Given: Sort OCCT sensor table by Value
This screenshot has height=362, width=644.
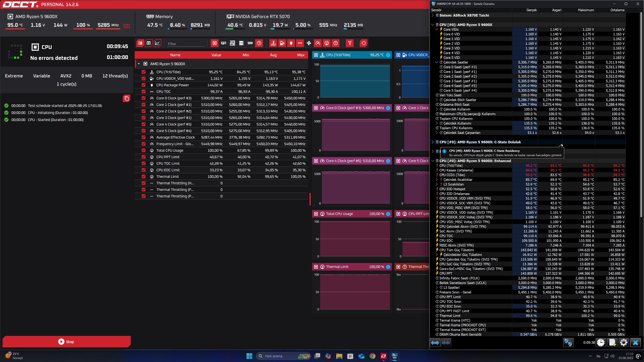Looking at the screenshot, I should (216, 55).
